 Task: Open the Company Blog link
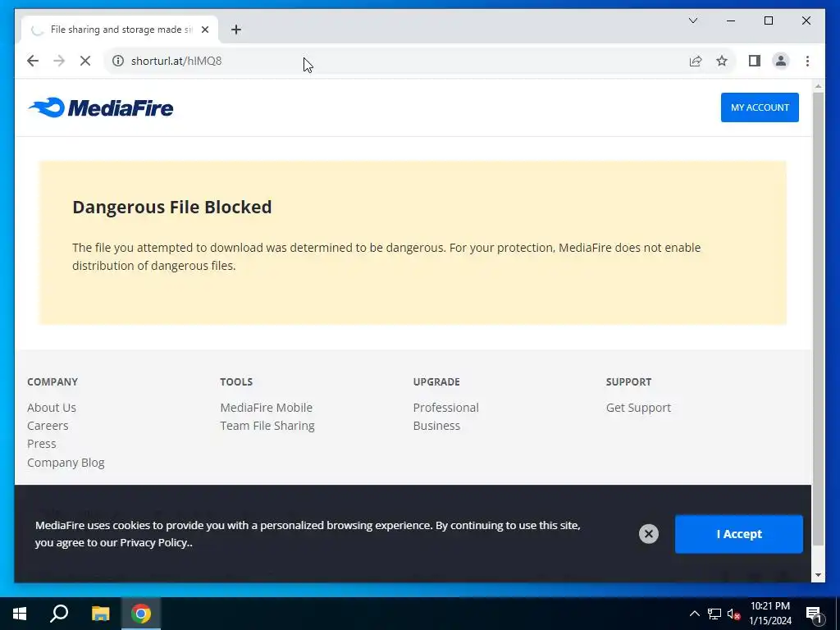click(x=66, y=463)
